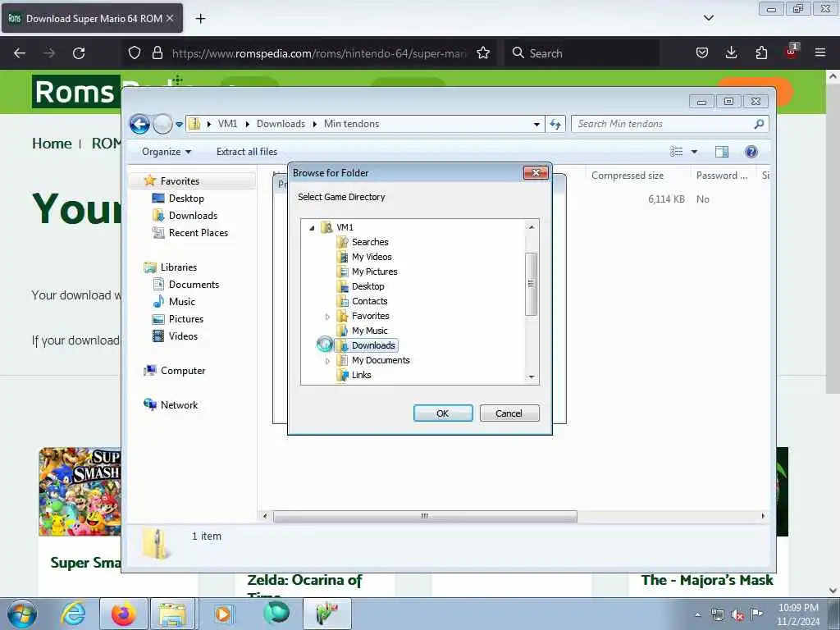The width and height of the screenshot is (840, 630).
Task: Change the Explorer view icon
Action: click(677, 152)
